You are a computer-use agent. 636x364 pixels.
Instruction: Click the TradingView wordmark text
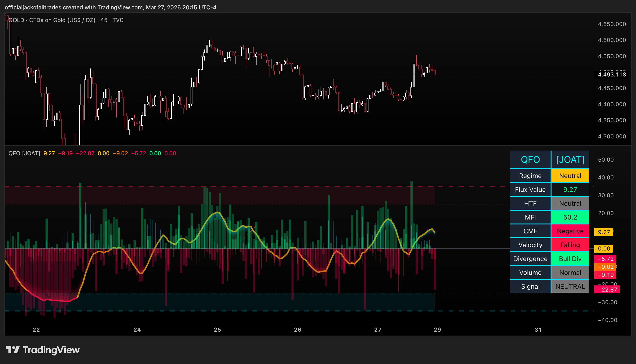[51, 350]
